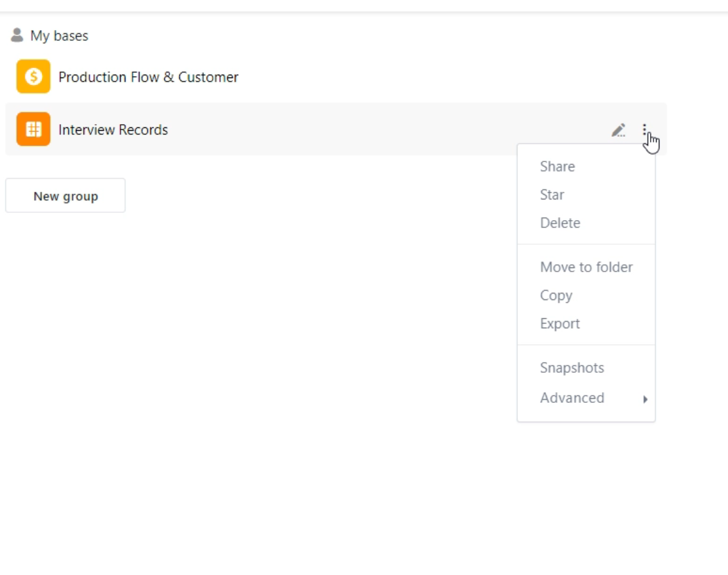Screen dimensions: 728x575
Task: Select Share from the context menu
Action: pyautogui.click(x=557, y=167)
